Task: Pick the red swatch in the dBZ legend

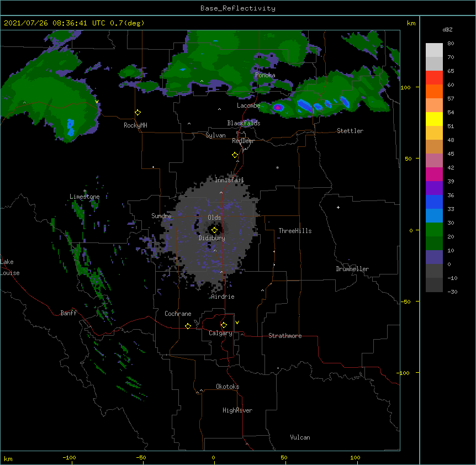Action: pos(434,78)
